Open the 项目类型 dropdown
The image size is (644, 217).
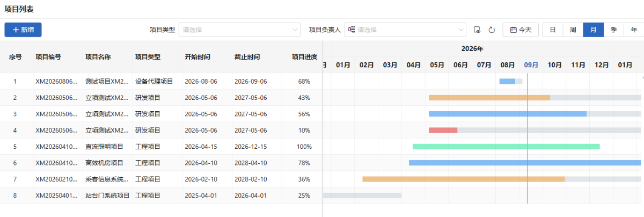[239, 30]
